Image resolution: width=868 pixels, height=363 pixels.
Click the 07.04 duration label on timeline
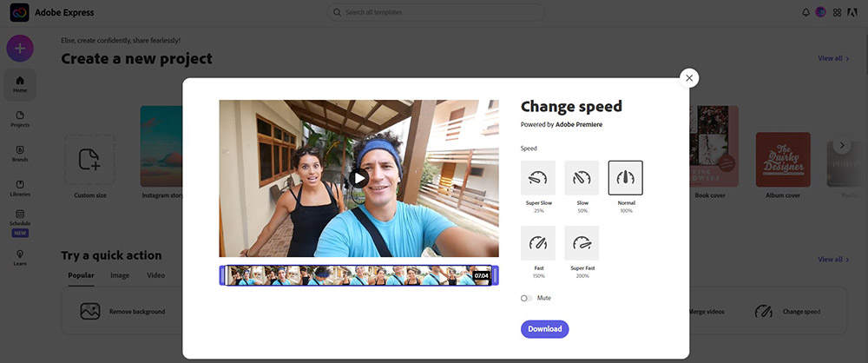481,275
